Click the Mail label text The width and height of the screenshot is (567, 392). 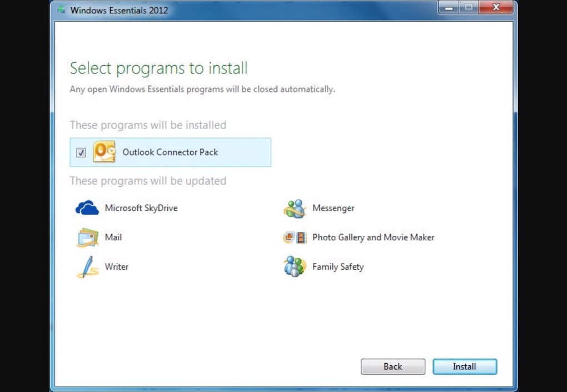click(113, 237)
